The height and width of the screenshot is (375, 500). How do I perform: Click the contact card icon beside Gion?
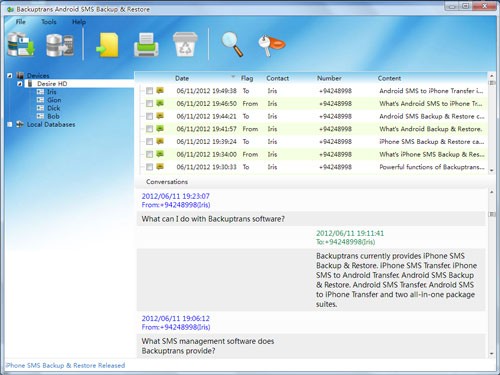click(40, 100)
